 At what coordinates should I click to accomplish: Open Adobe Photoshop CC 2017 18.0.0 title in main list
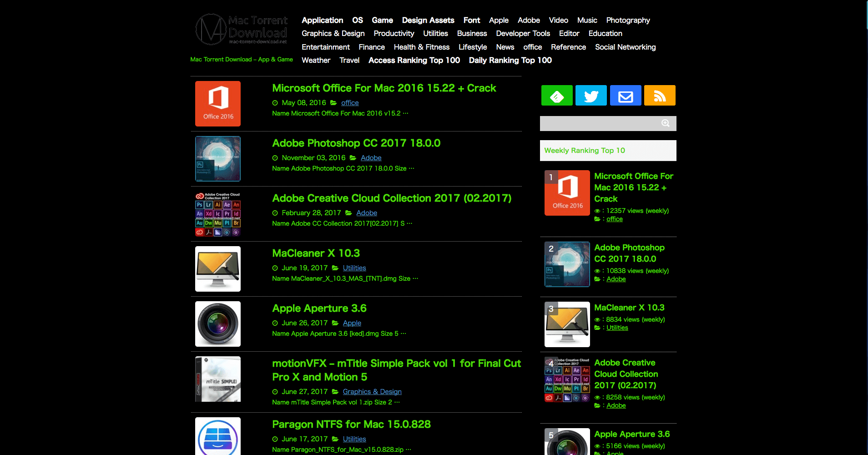(x=356, y=143)
